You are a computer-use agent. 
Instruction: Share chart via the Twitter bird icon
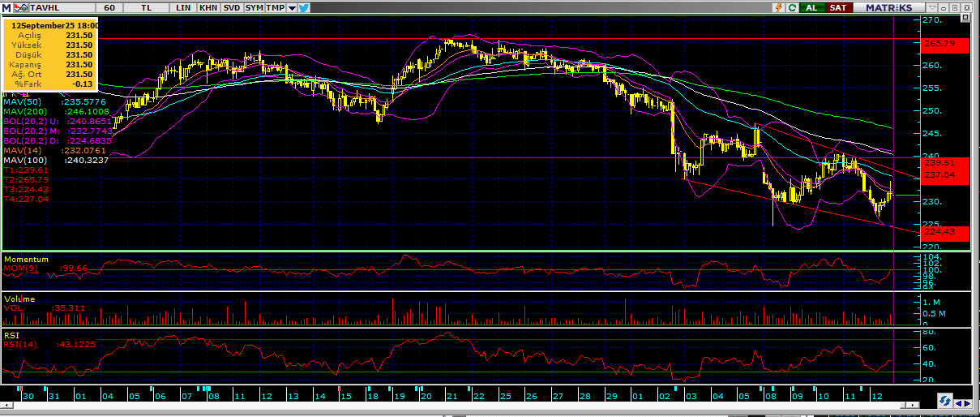click(304, 7)
